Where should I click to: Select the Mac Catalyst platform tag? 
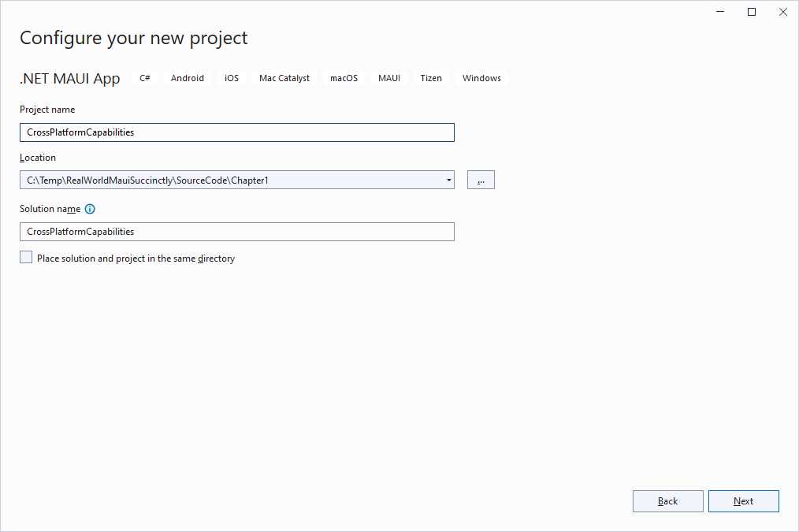tap(284, 78)
